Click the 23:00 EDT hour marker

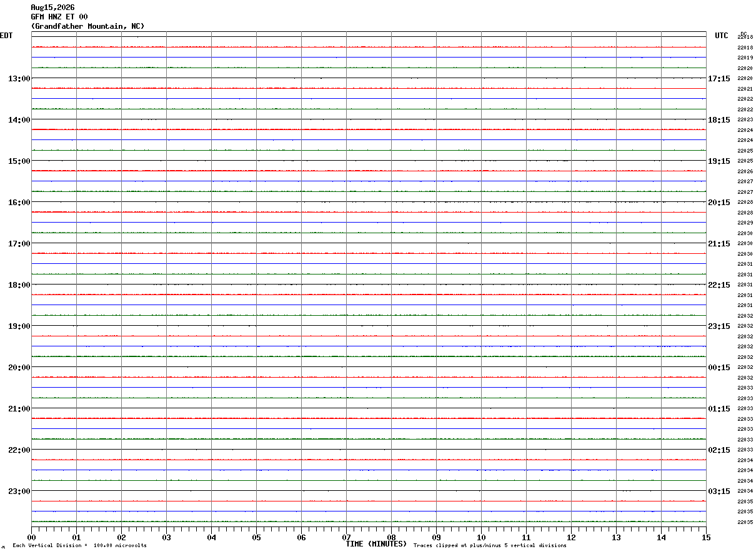[x=19, y=491]
